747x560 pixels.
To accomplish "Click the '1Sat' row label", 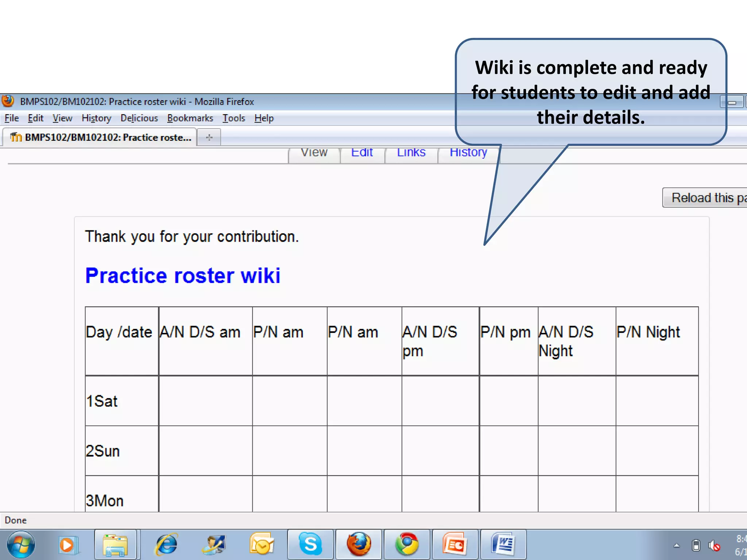I will point(102,401).
